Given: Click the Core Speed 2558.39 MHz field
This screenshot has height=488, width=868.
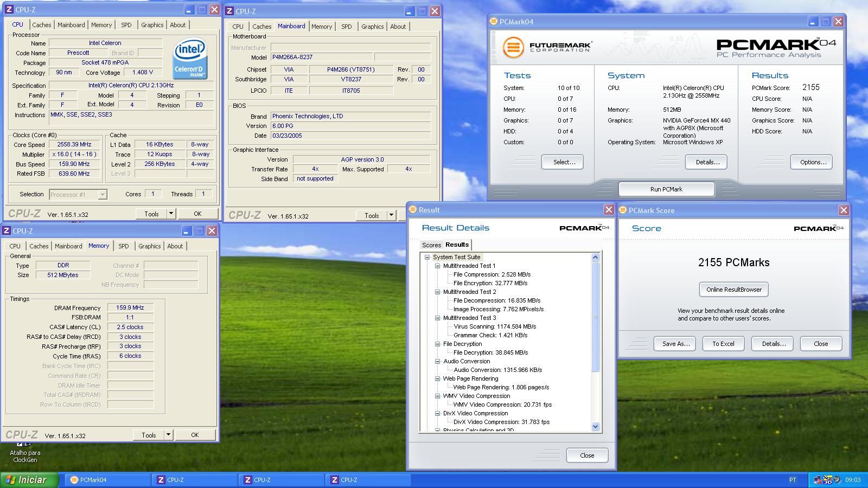Looking at the screenshot, I should 74,145.
